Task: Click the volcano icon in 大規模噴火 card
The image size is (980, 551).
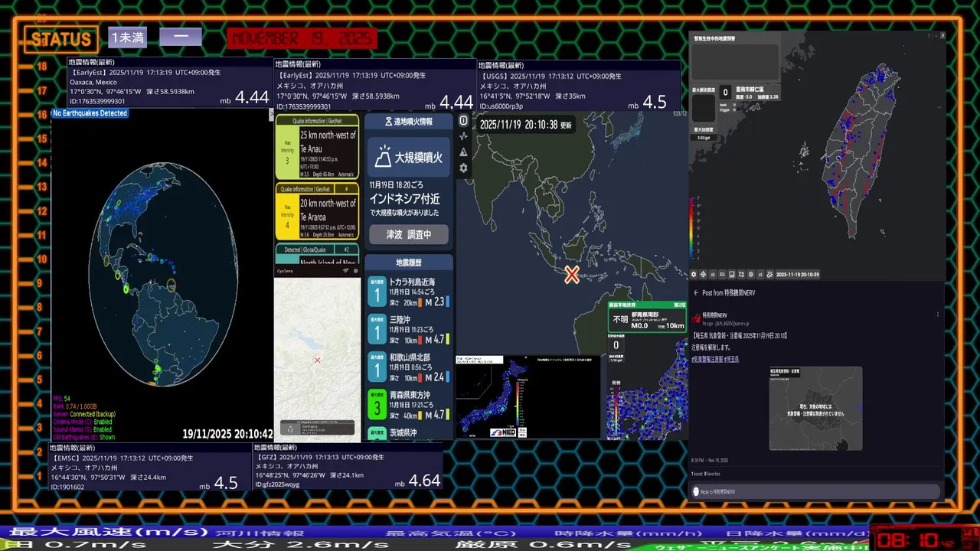Action: [x=382, y=158]
